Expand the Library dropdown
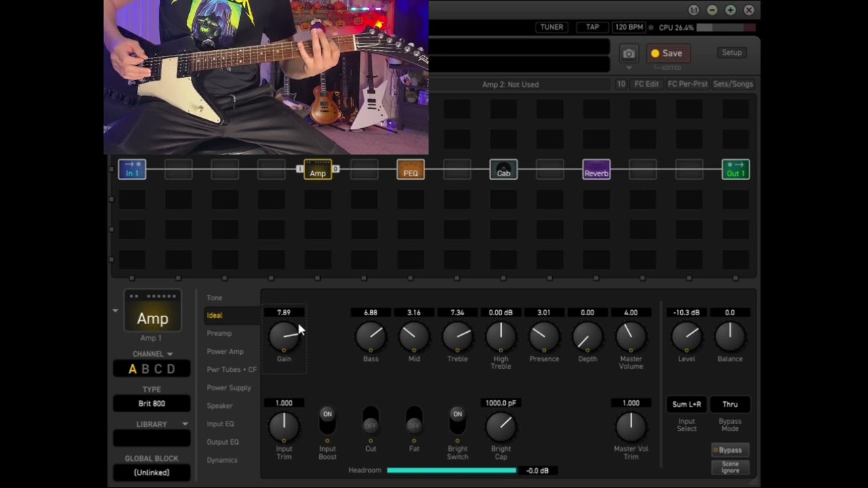The height and width of the screenshot is (488, 868). click(x=184, y=424)
